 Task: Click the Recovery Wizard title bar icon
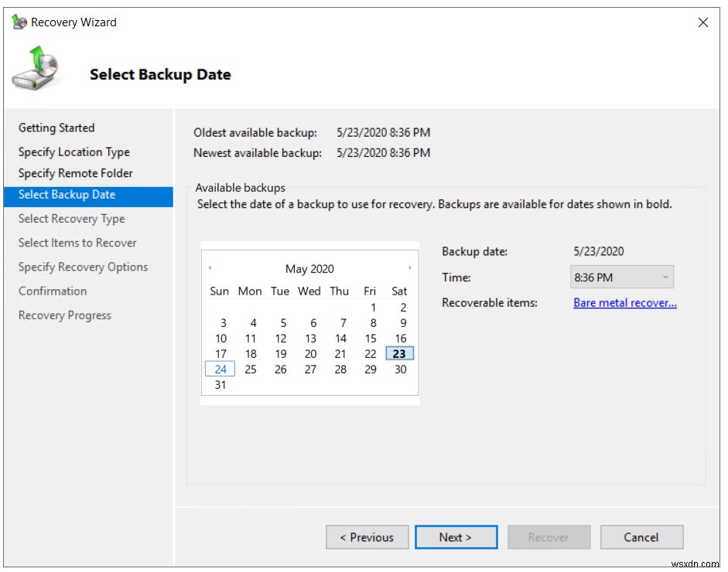19,22
